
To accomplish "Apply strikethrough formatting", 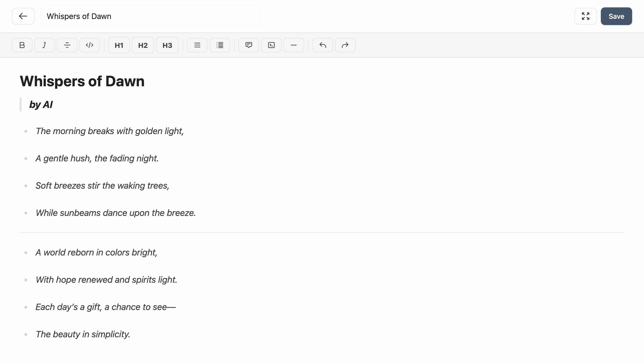I will pyautogui.click(x=67, y=45).
